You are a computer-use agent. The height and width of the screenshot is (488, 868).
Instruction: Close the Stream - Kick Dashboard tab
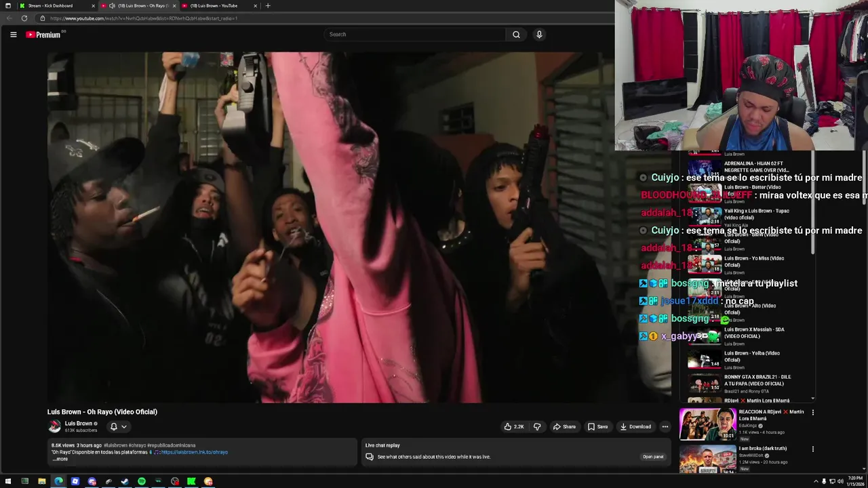(93, 5)
